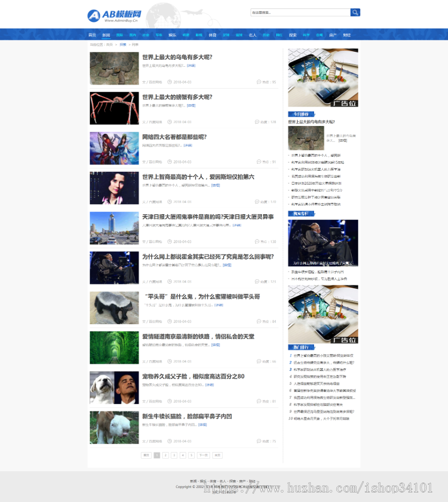448x502 pixels.
Task: Open the 国际 sub-category in nav bar
Action: tap(119, 35)
